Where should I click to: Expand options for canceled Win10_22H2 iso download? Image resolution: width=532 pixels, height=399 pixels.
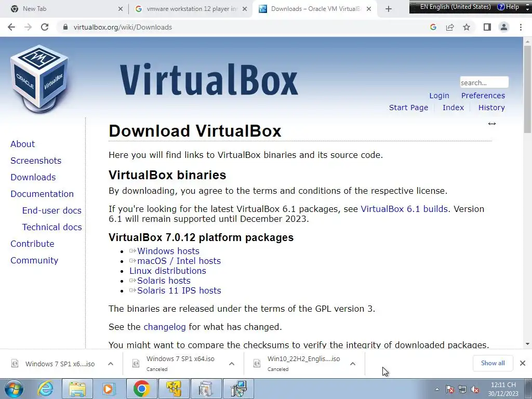pyautogui.click(x=353, y=364)
